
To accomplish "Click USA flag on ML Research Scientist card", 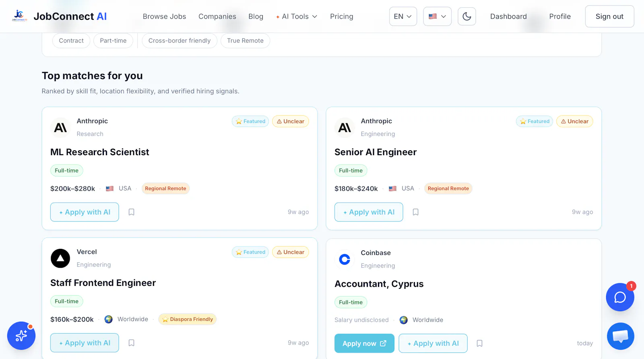I will [x=110, y=189].
